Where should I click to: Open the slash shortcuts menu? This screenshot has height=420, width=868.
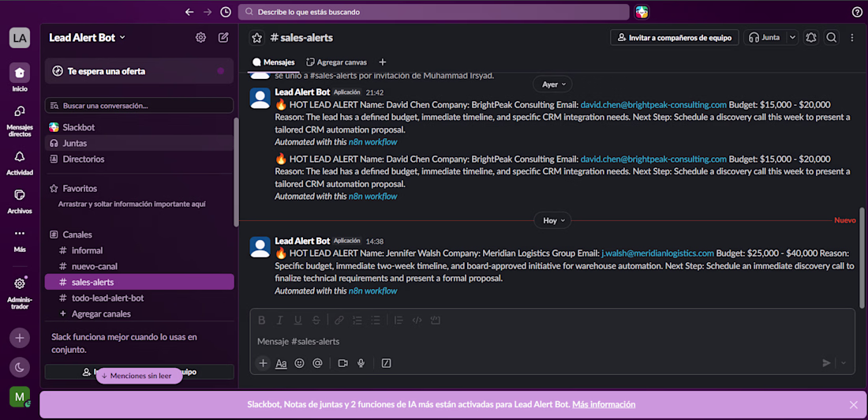tap(387, 363)
